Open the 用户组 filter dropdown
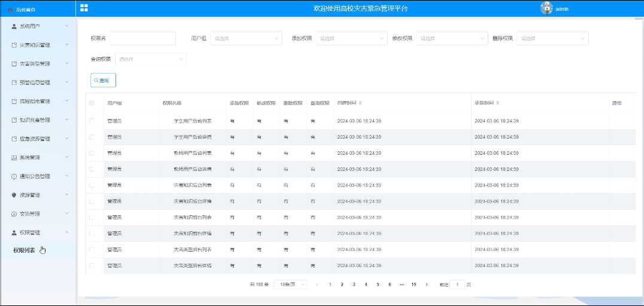This screenshot has height=306, width=644. (246, 39)
